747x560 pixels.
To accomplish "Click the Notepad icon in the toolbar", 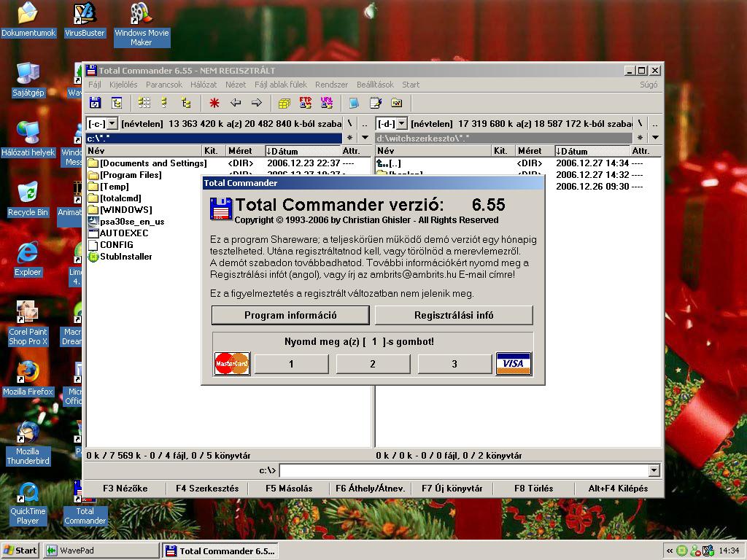I will pos(376,104).
